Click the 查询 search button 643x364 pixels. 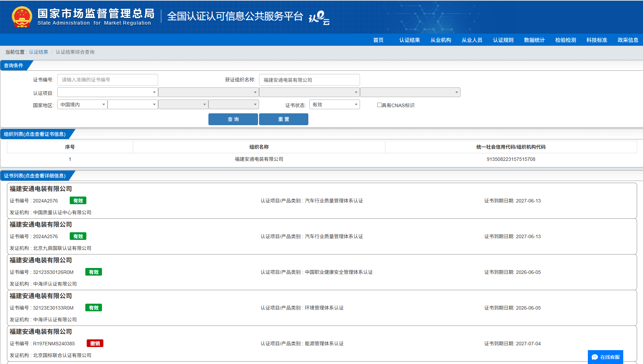click(233, 119)
